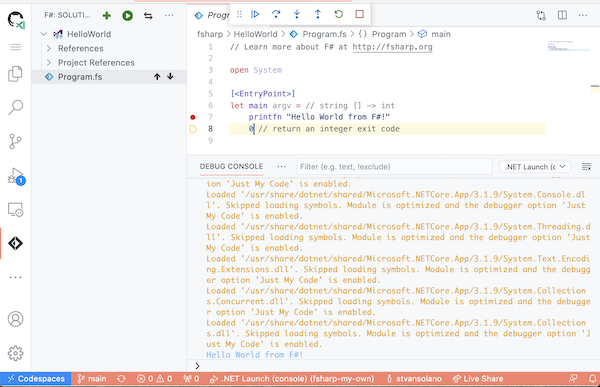
Task: Open errors and warnings problems count
Action: point(155,379)
